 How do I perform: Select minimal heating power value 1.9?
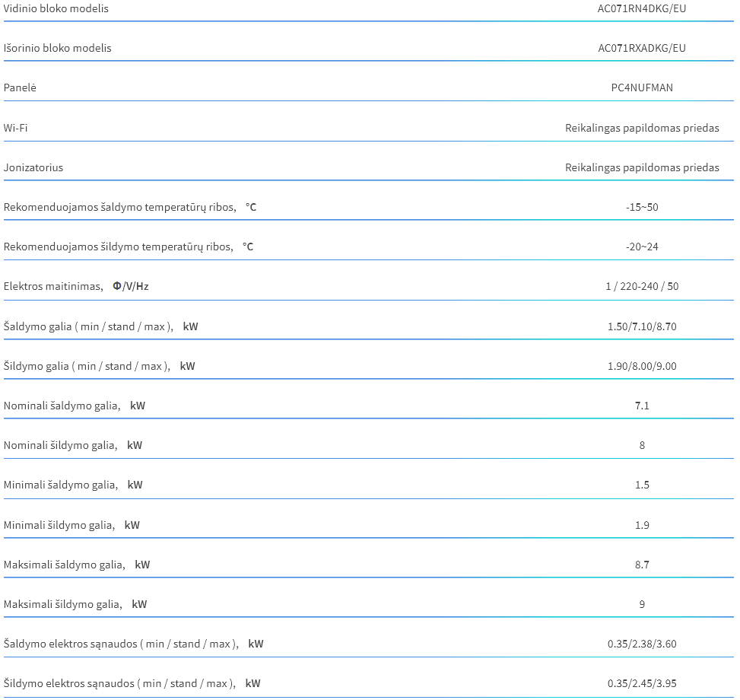642,525
